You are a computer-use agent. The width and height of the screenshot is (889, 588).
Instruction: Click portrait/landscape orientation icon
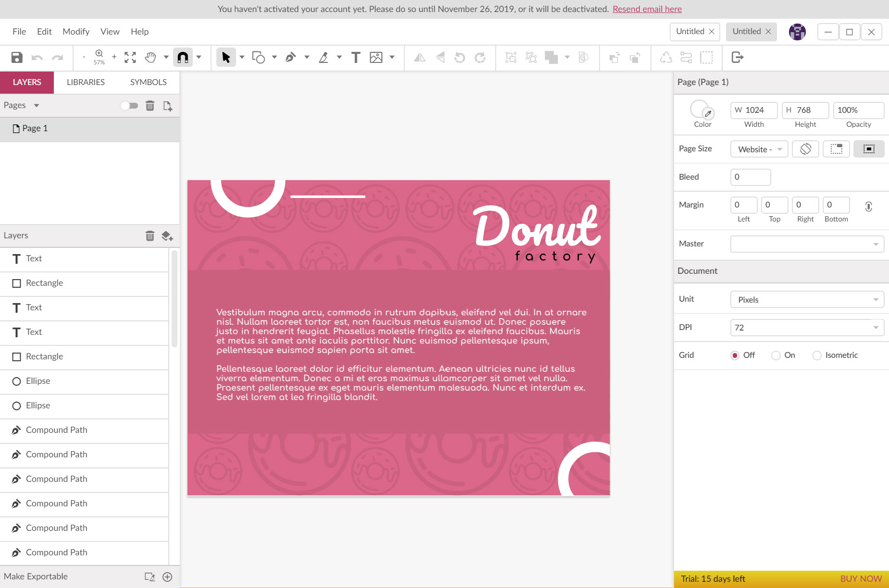coord(805,149)
